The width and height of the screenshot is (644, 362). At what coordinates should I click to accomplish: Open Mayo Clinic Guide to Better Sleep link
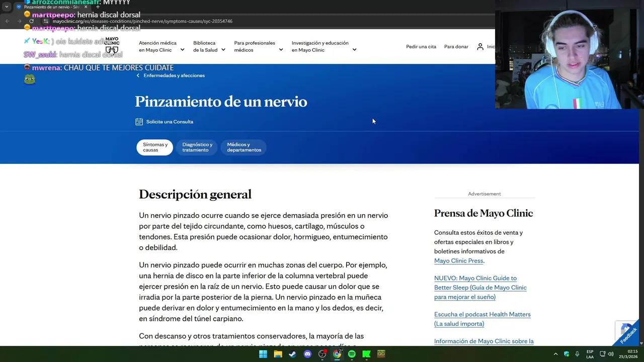pyautogui.click(x=480, y=287)
